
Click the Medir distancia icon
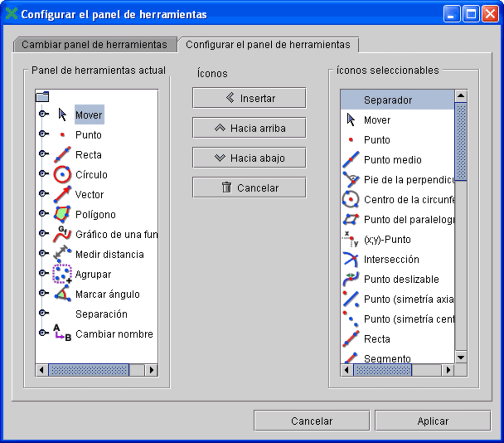click(x=62, y=254)
